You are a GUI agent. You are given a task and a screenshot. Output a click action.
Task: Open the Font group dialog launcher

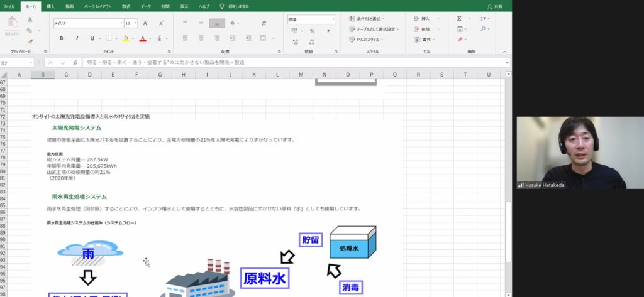(x=169, y=51)
